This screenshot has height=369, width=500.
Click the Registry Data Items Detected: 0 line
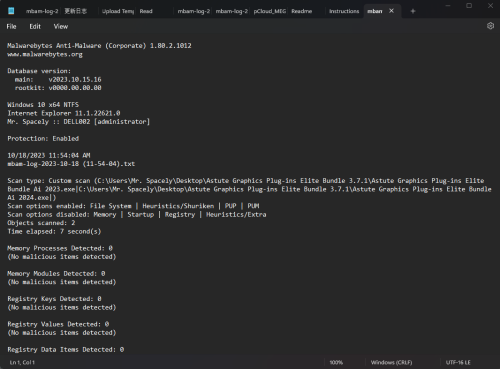(x=66, y=350)
